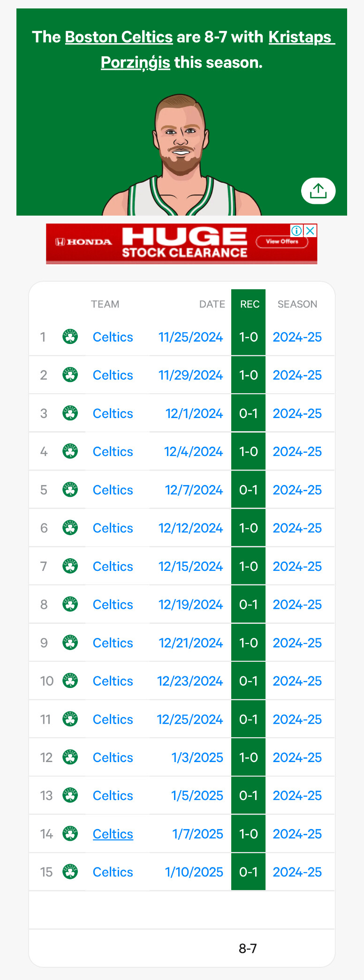
Task: Open the 12/25/2024 game date link
Action: [190, 719]
